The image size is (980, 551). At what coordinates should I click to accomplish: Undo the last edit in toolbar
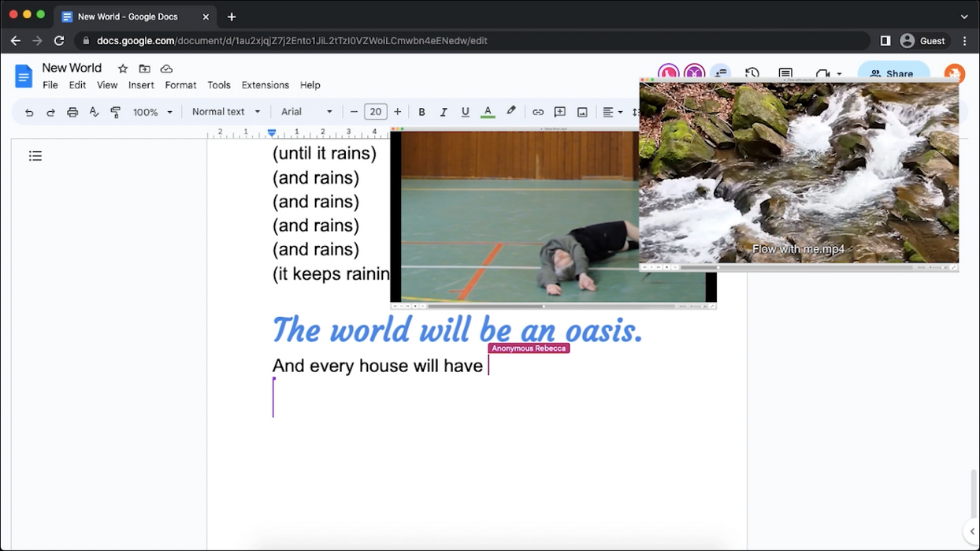tap(29, 112)
